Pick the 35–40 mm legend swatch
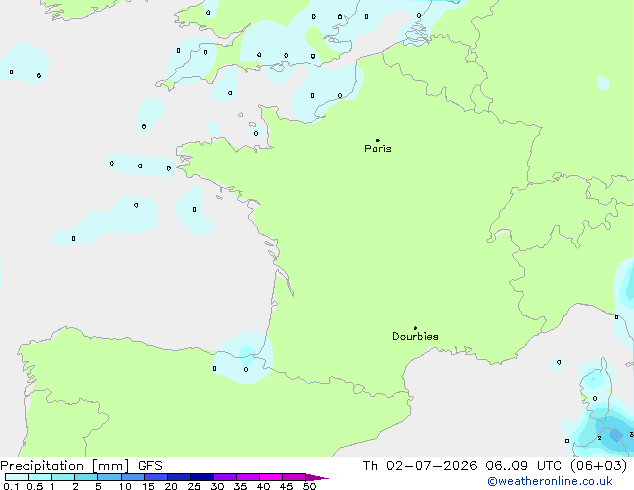The width and height of the screenshot is (634, 490). click(x=248, y=477)
